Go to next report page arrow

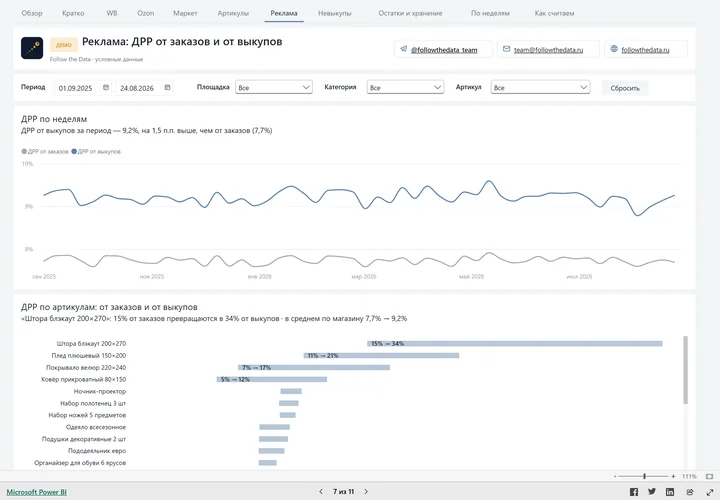[366, 491]
